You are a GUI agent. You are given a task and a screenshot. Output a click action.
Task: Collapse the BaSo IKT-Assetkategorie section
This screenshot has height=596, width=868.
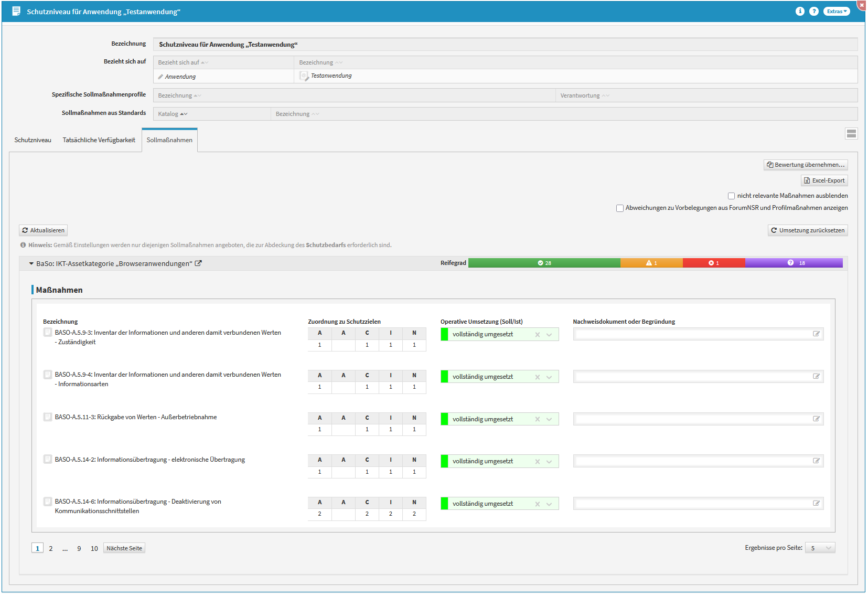coord(31,264)
